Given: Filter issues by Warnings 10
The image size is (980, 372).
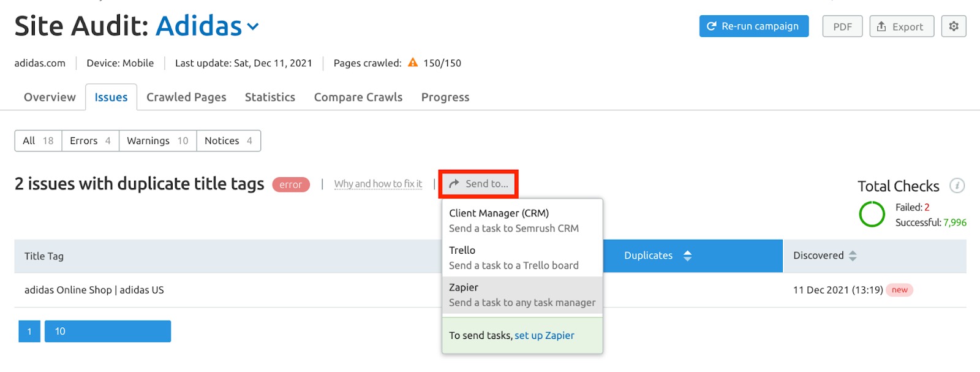Looking at the screenshot, I should click(x=157, y=140).
